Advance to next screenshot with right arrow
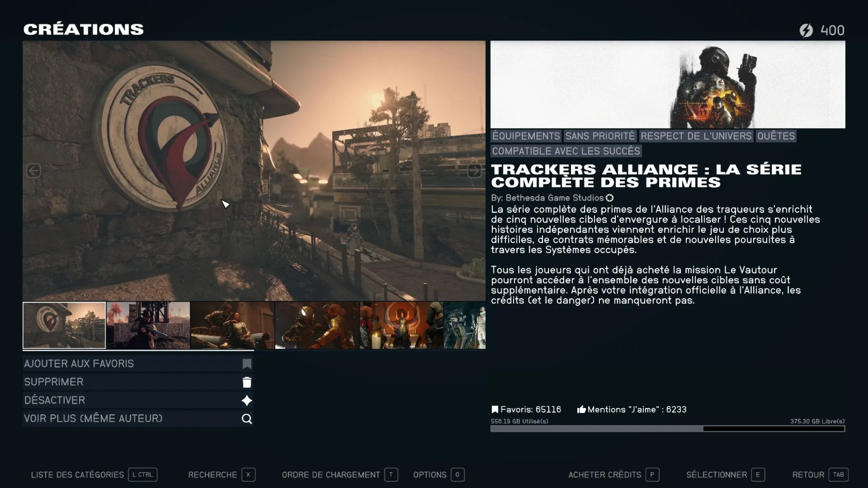 [x=475, y=171]
